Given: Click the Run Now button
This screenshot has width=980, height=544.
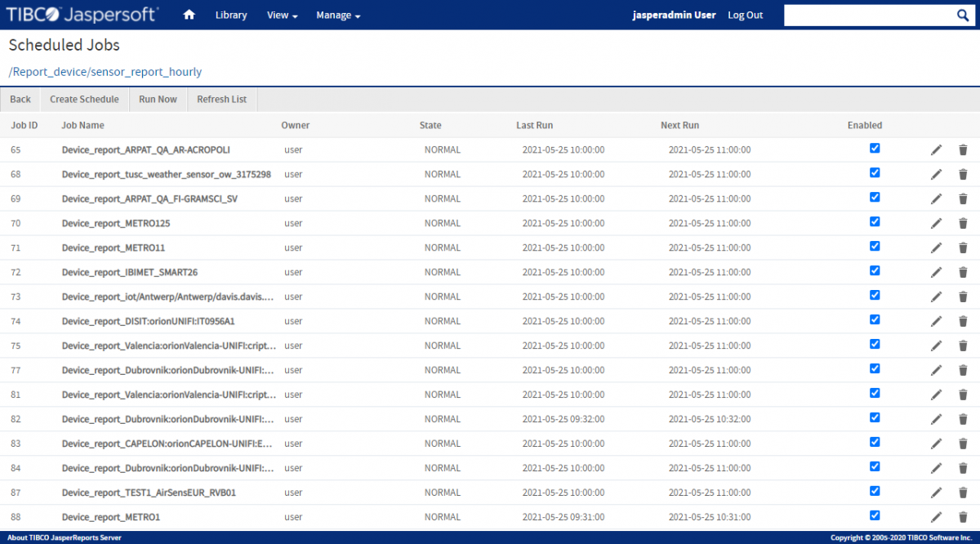Looking at the screenshot, I should [x=158, y=100].
